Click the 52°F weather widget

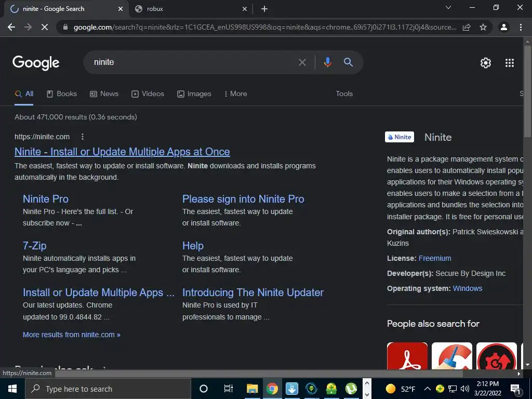tap(401, 389)
